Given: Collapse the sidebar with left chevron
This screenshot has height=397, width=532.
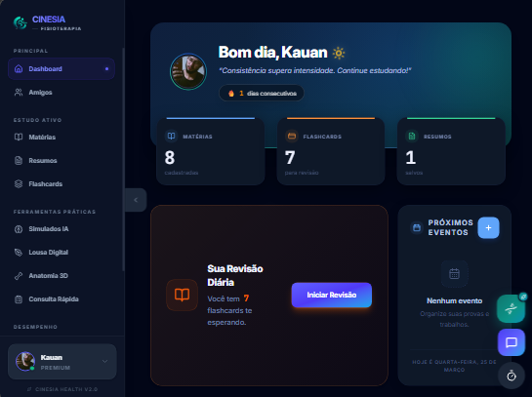Looking at the screenshot, I should (136, 200).
